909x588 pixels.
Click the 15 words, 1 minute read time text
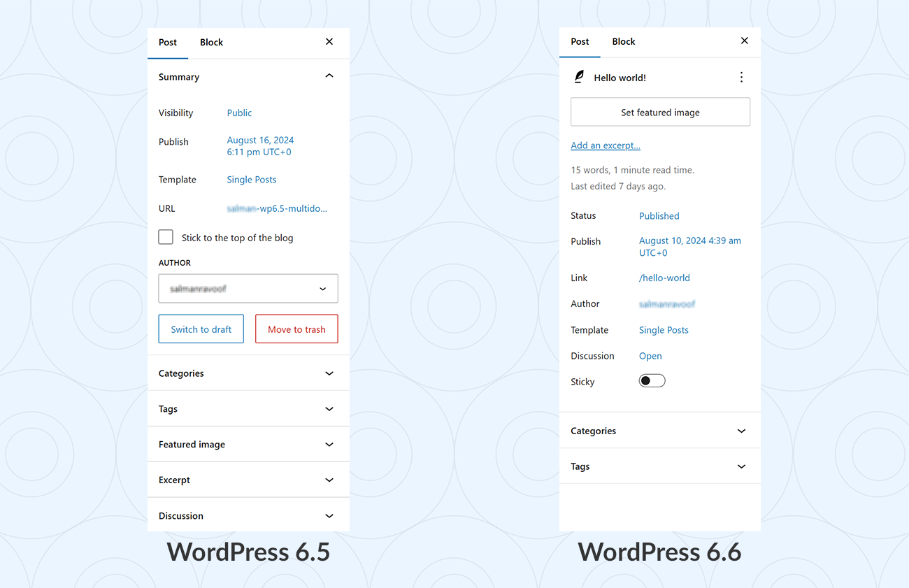click(x=633, y=170)
